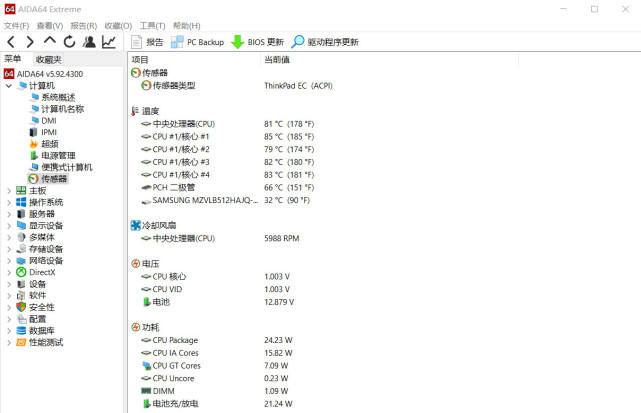
Task: Select 系统概述 in the tree
Action: click(x=53, y=97)
